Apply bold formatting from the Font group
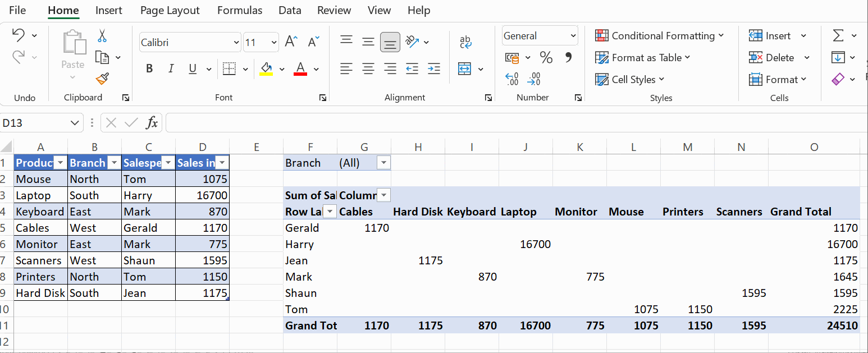Viewport: 868px width, 353px height. 149,68
